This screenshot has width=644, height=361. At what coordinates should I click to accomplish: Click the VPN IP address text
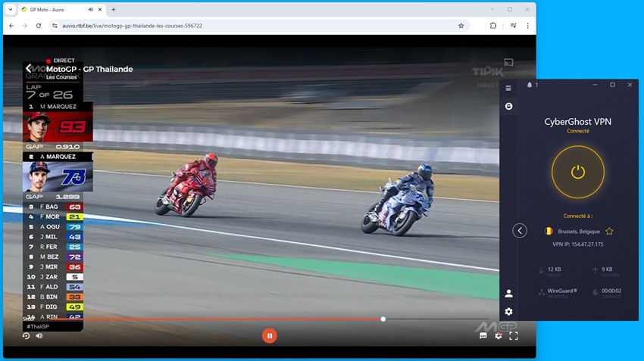(578, 244)
